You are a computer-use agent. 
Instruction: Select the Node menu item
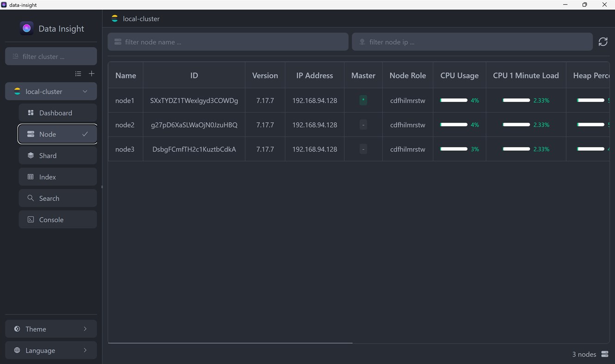[58, 134]
